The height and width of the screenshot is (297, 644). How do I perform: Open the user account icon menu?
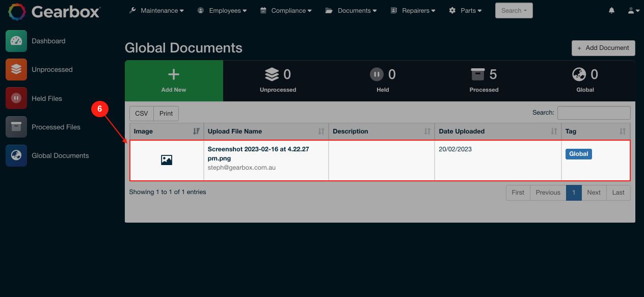pos(633,10)
